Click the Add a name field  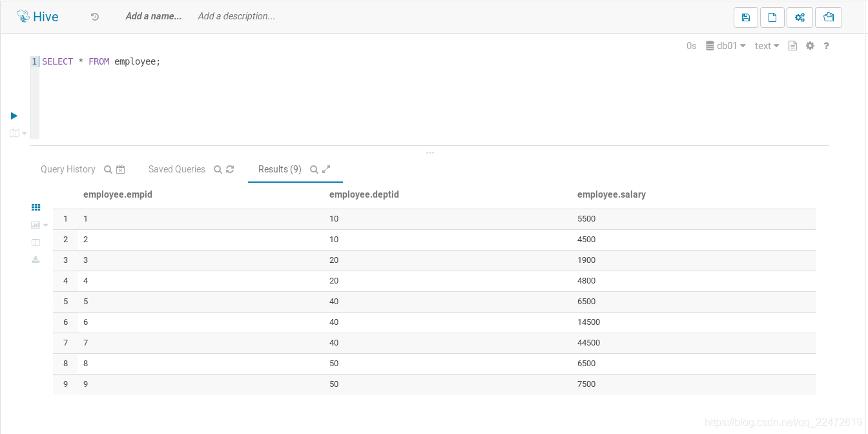154,16
